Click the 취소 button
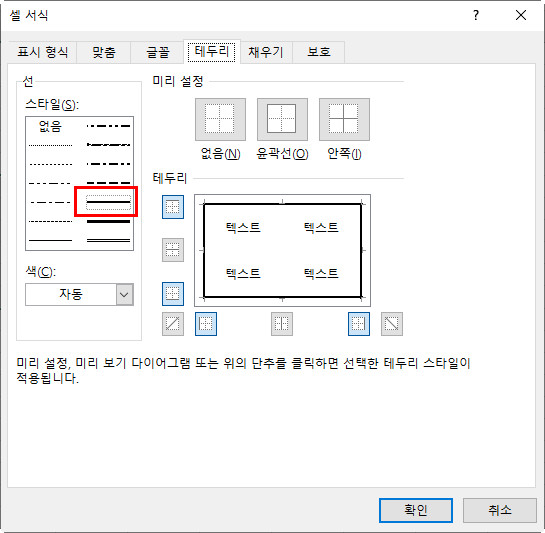This screenshot has height=533, width=545. pos(499,510)
